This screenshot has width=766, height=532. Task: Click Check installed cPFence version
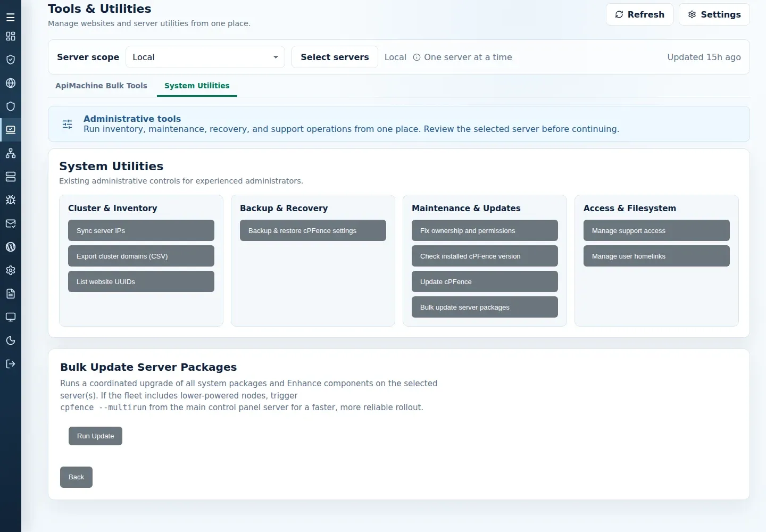pyautogui.click(x=485, y=256)
